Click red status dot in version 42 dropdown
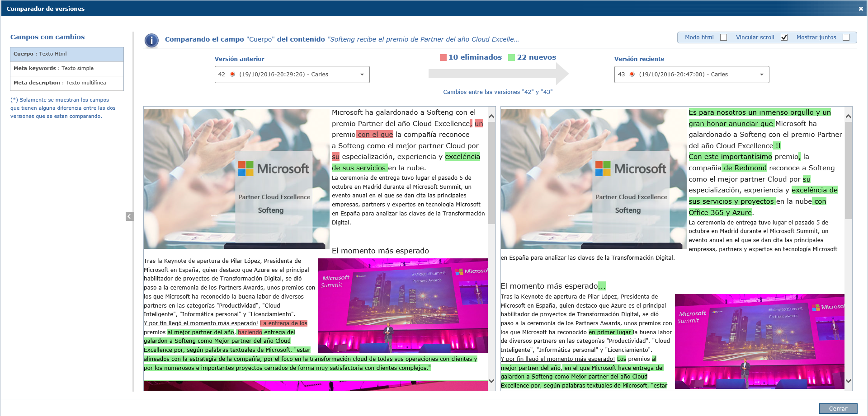 (232, 75)
